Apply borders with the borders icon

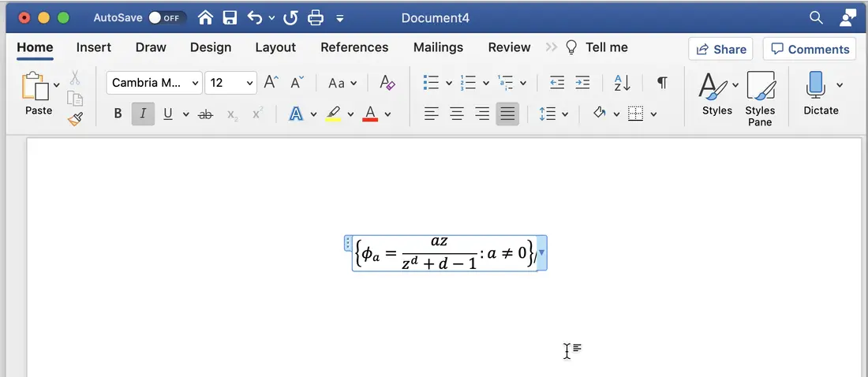point(635,114)
